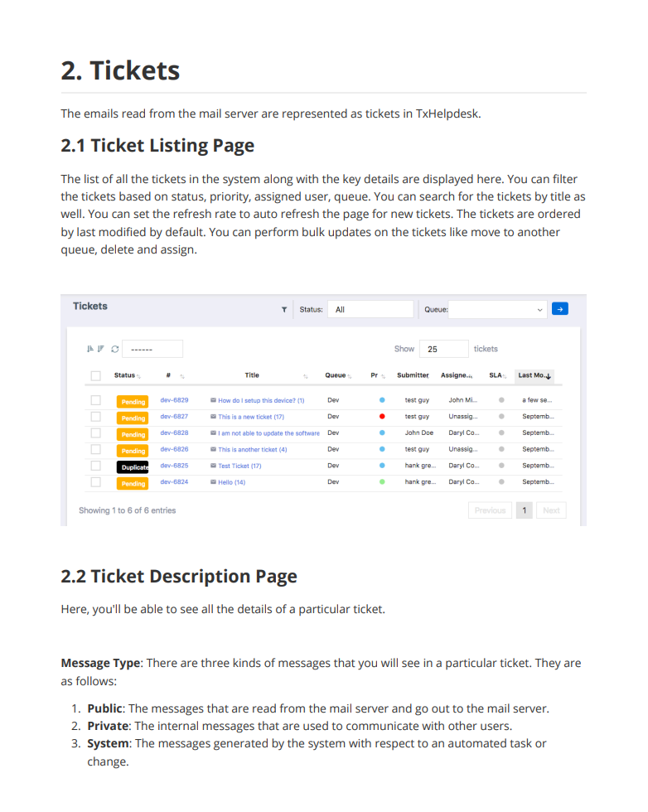The width and height of the screenshot is (648, 812).
Task: Open ticket link dev-6829
Action: [175, 400]
